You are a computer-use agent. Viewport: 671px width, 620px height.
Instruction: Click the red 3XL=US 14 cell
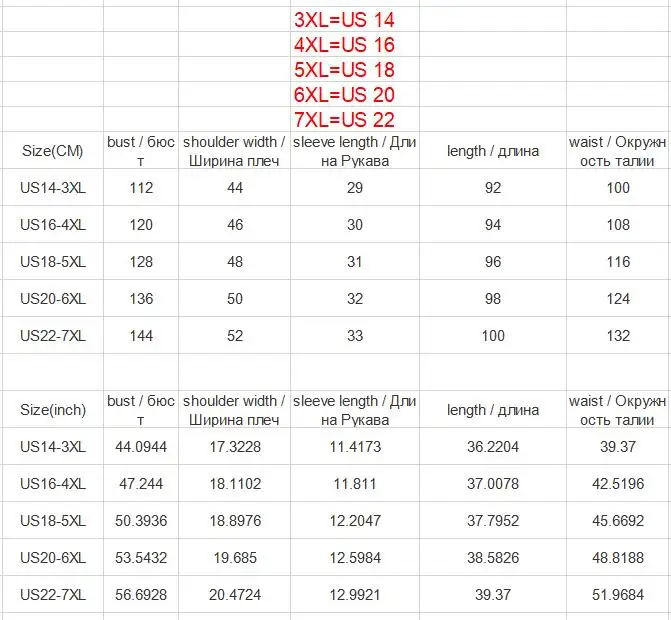354,20
